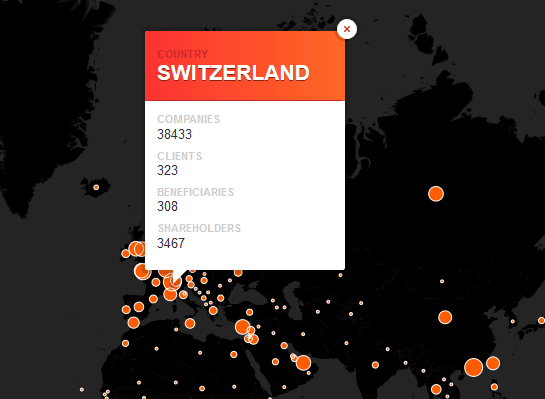Select the beneficiaries value 308
Screen dimensions: 545x399
[x=168, y=206]
